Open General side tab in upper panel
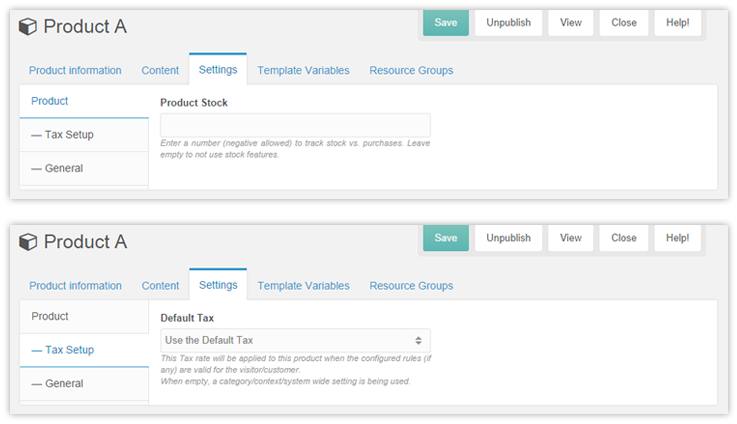This screenshot has height=424, width=737. point(84,168)
